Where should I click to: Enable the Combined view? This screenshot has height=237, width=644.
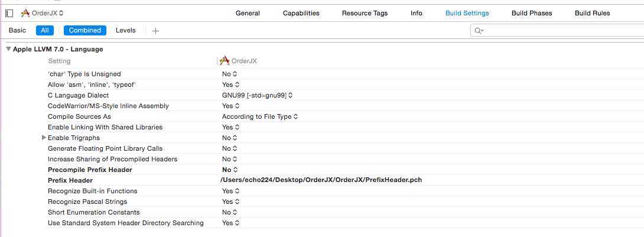[85, 30]
